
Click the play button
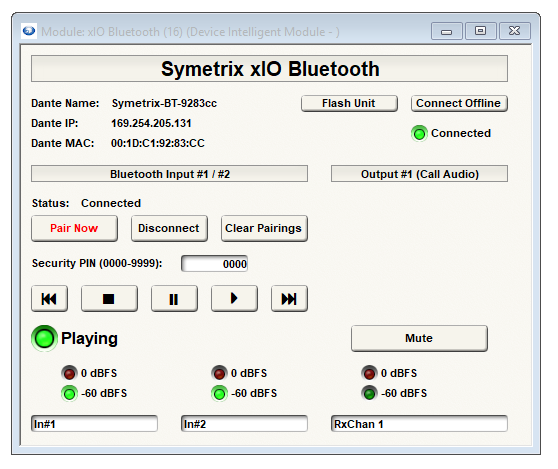click(x=234, y=298)
